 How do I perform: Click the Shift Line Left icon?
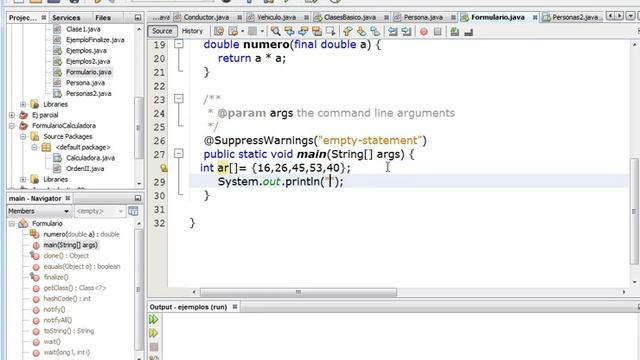coord(393,31)
